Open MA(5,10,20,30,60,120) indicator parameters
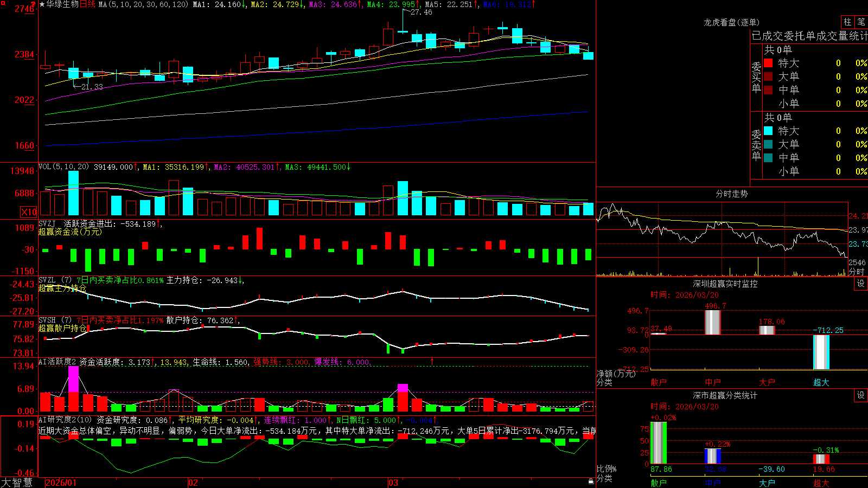 (x=143, y=4)
